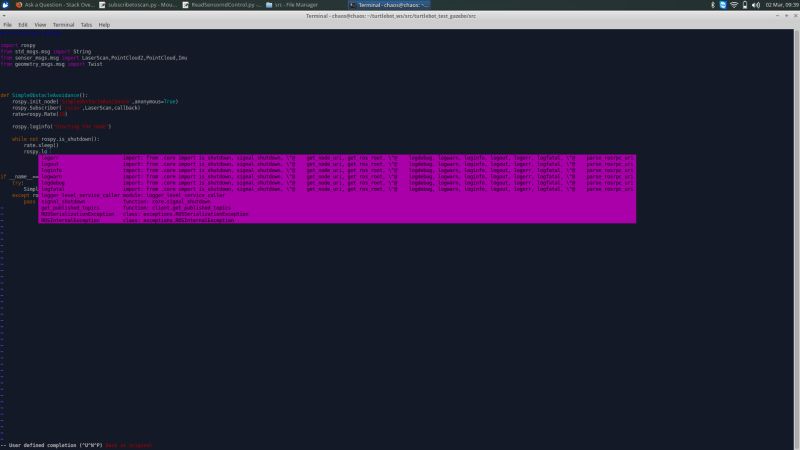The height and width of the screenshot is (450, 800).
Task: Click the 'import rospy' code line
Action: coord(18,45)
